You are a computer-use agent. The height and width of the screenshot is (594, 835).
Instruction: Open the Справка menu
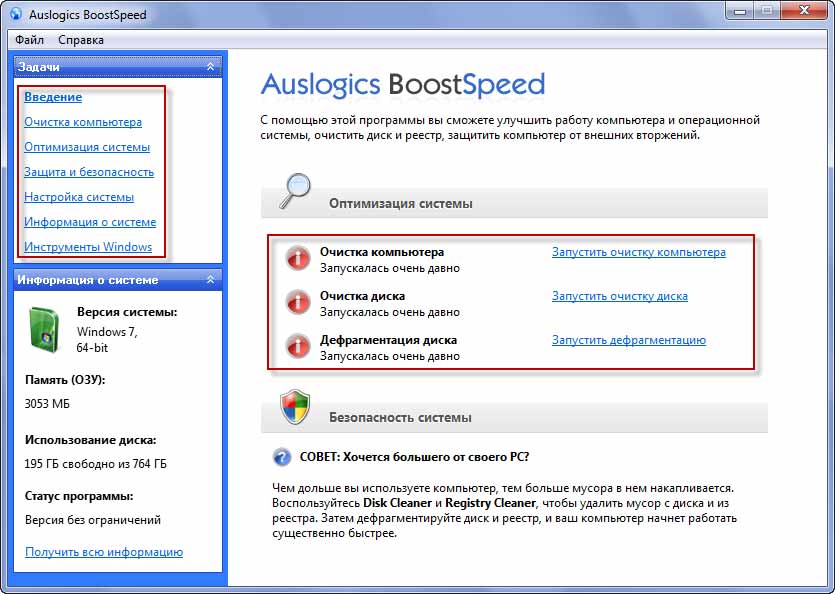(x=81, y=40)
